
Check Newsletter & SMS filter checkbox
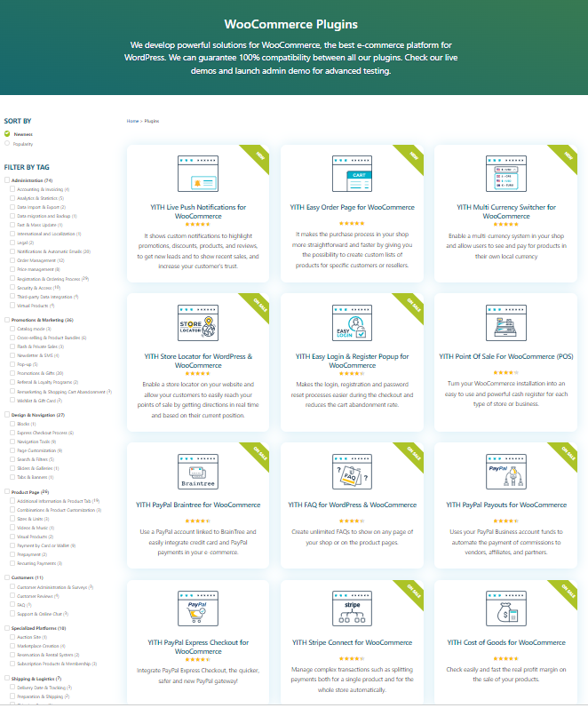(12, 354)
